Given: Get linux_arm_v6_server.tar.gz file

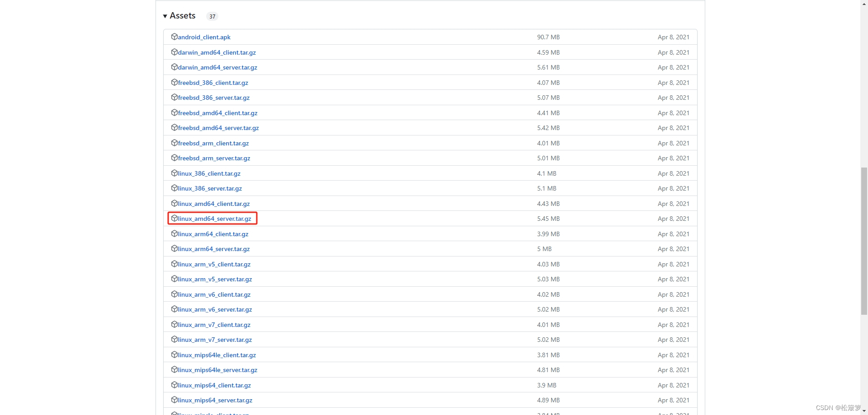Looking at the screenshot, I should point(215,309).
